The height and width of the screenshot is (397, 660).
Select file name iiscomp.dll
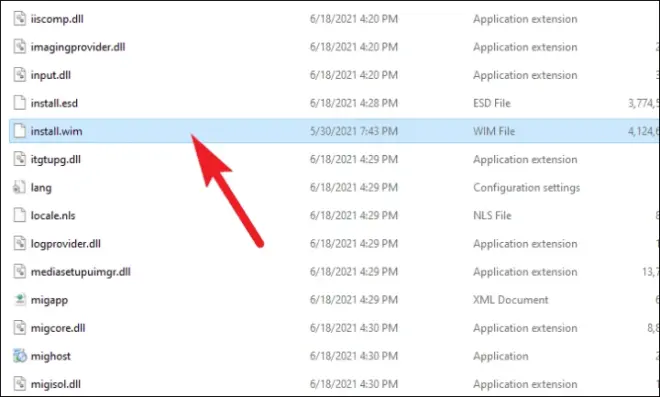(57, 19)
